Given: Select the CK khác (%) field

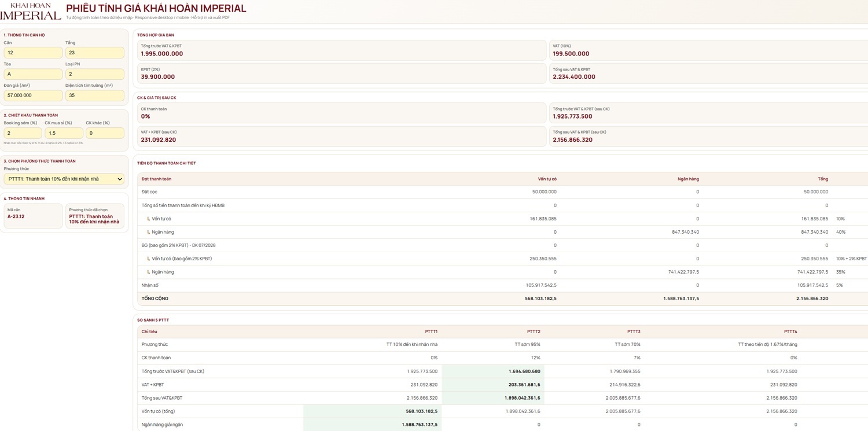Looking at the screenshot, I should [105, 133].
